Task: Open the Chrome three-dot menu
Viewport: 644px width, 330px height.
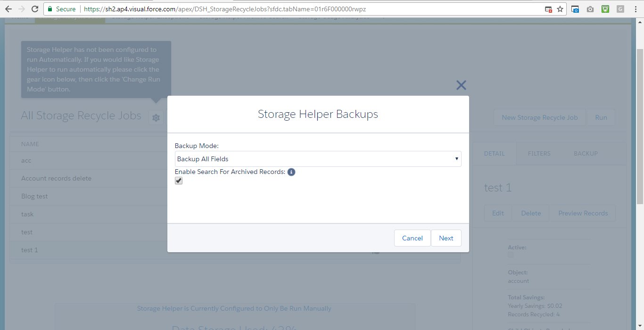Action: coord(635,9)
